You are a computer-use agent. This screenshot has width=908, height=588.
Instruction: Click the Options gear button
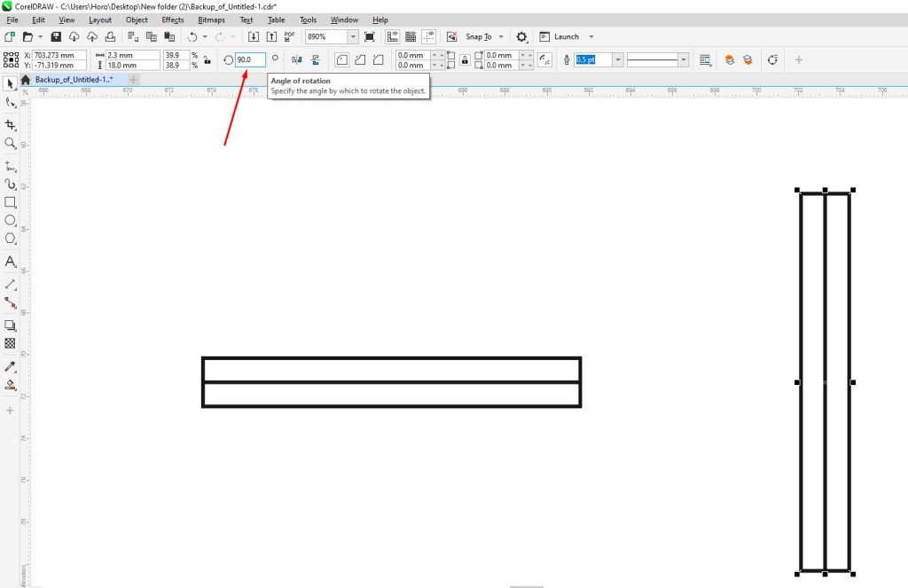click(521, 36)
